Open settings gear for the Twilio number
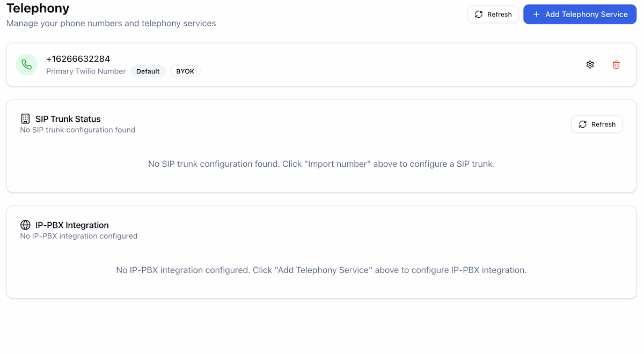644x354 pixels. (x=590, y=64)
